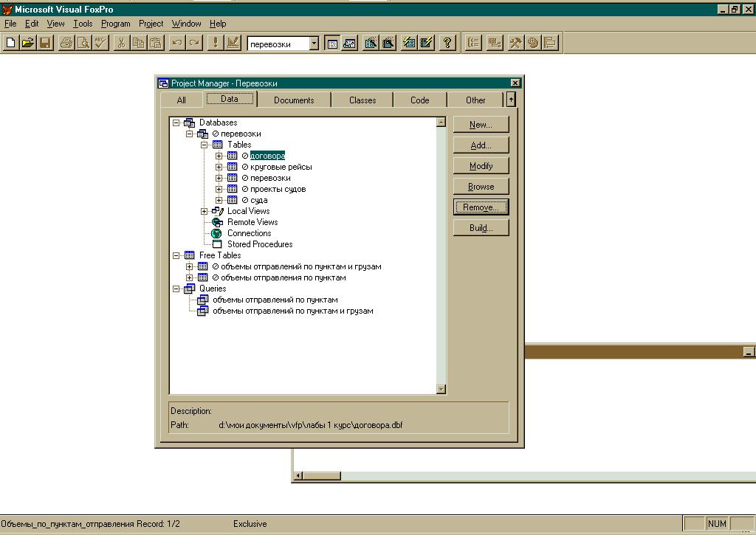Expand the круговые рейсы table node

tap(219, 167)
